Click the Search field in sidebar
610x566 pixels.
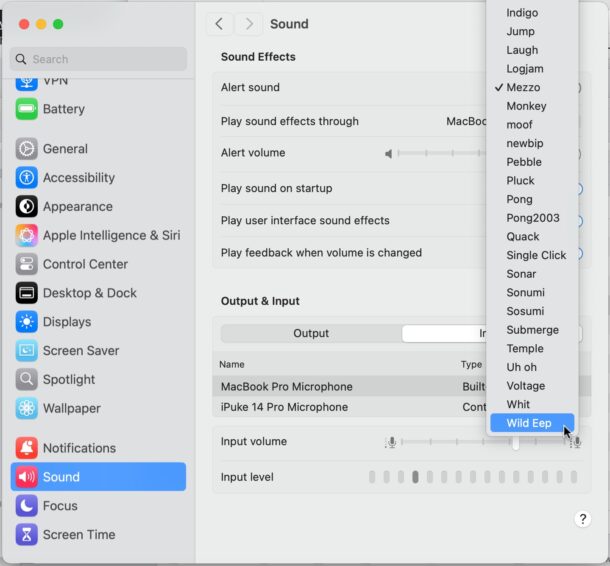pyautogui.click(x=98, y=59)
